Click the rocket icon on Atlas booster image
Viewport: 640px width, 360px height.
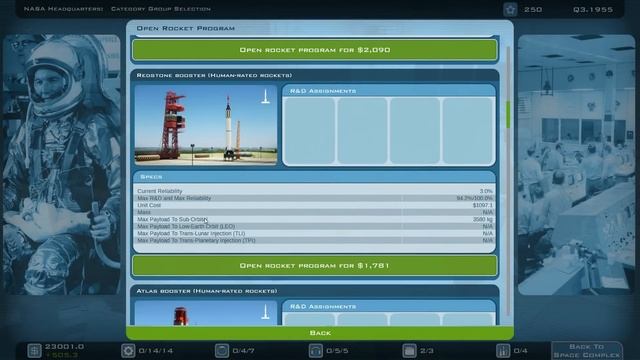click(265, 312)
